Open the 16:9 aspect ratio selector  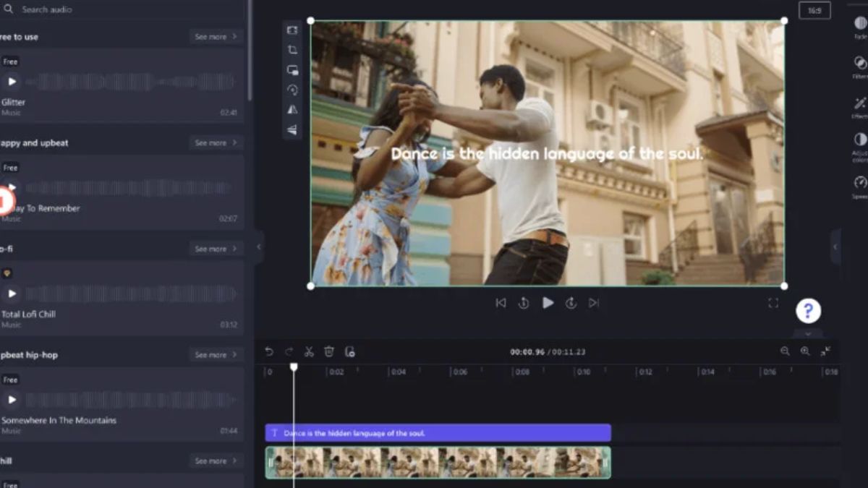pos(816,12)
